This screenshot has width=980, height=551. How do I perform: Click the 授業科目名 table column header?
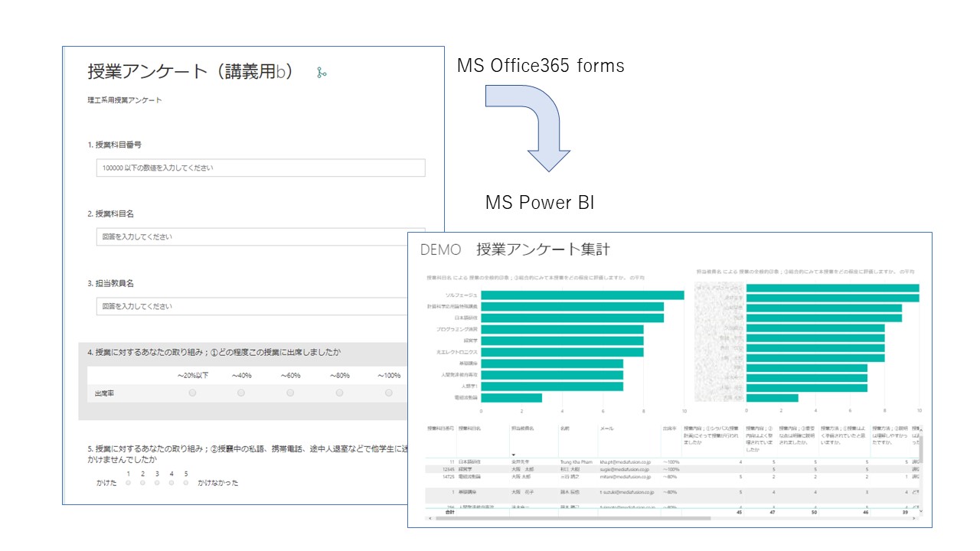coord(468,429)
